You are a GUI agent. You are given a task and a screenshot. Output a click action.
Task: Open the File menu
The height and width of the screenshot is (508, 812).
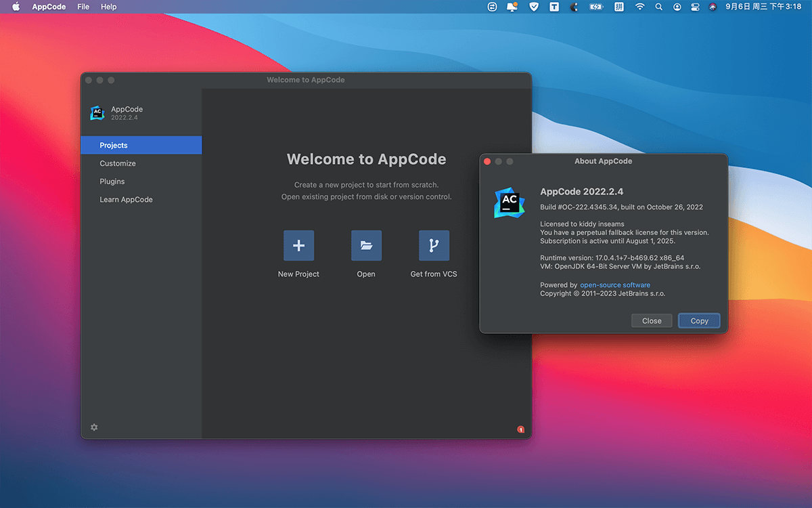[83, 7]
